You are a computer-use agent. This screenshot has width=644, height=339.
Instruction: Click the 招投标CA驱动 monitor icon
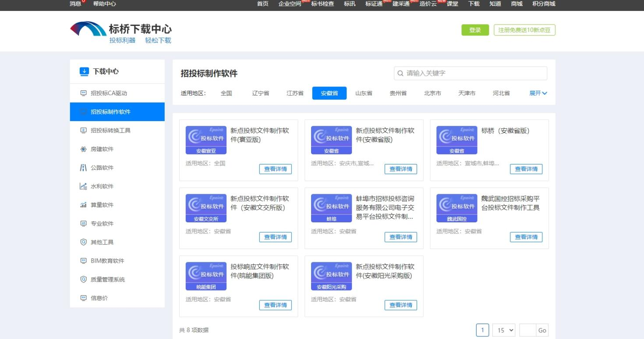[x=83, y=93]
